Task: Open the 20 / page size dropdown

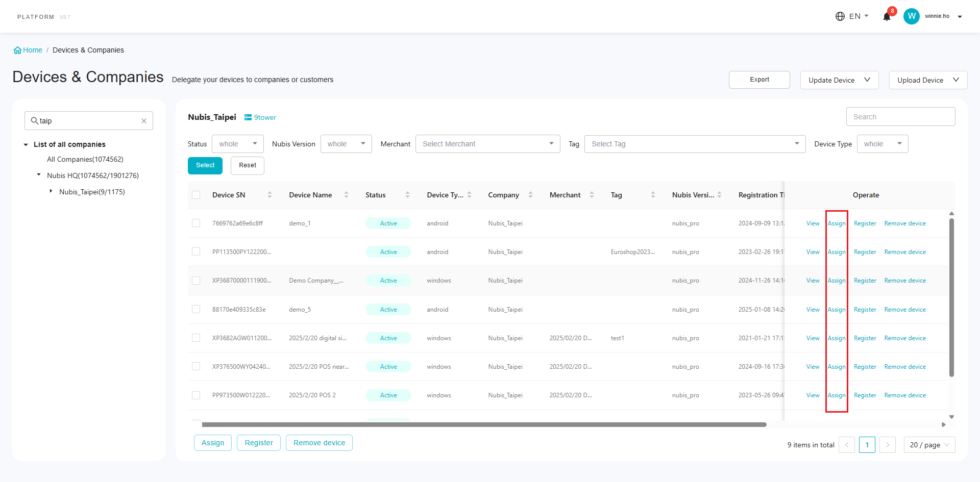Action: (929, 445)
